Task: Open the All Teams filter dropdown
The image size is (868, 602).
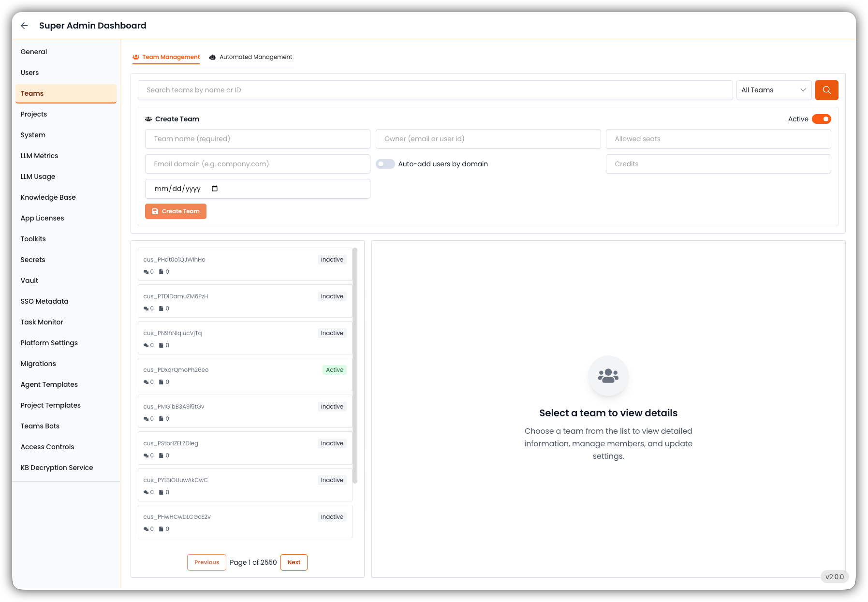Action: point(774,90)
